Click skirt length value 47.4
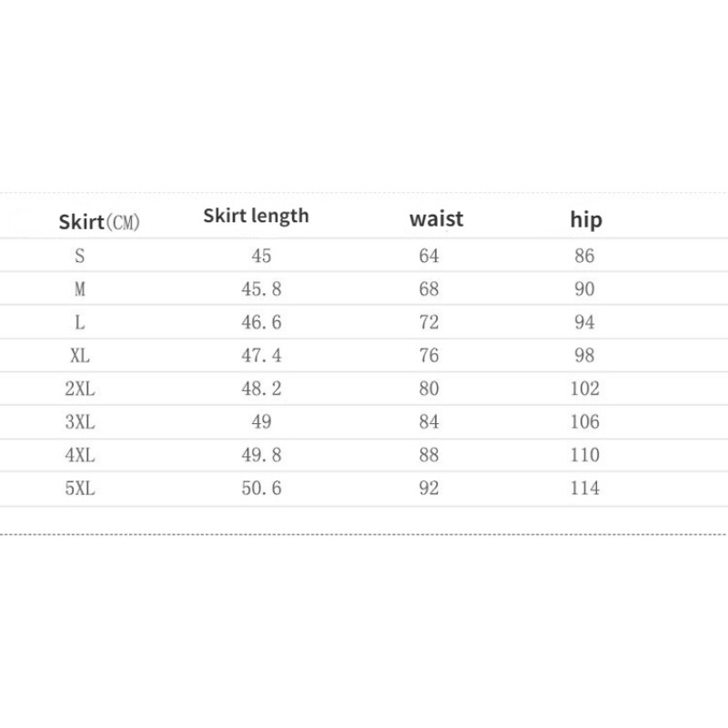 coord(261,356)
